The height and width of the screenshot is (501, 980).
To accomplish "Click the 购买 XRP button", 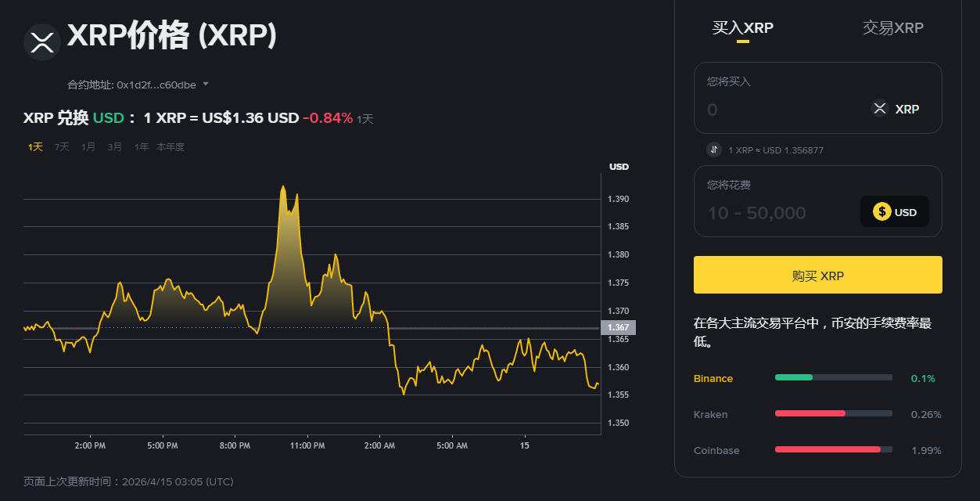I will click(818, 275).
